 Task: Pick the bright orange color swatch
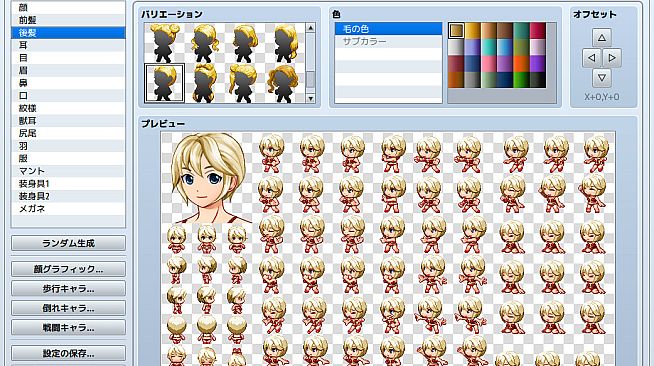pos(521,63)
